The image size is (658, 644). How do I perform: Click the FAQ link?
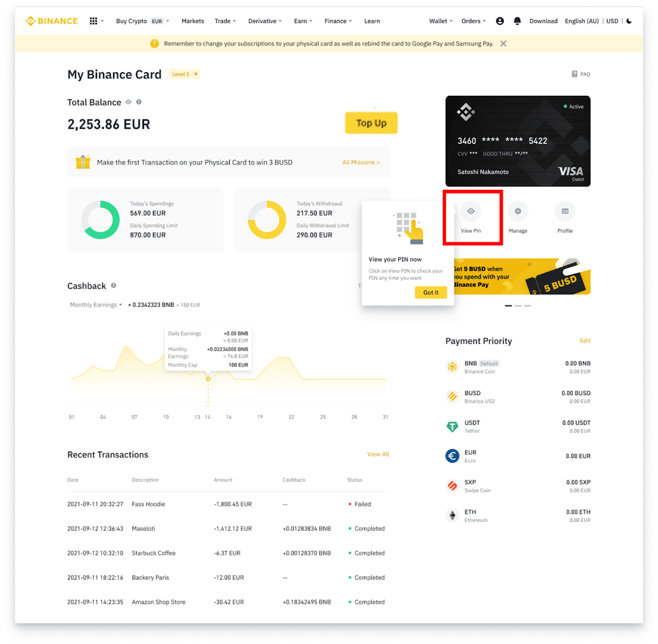585,74
